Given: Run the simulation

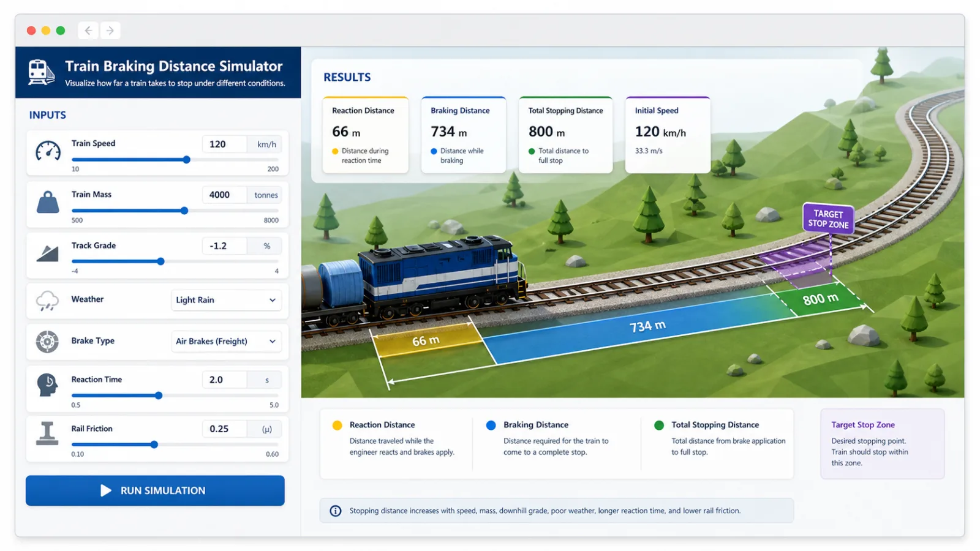Looking at the screenshot, I should pos(155,490).
